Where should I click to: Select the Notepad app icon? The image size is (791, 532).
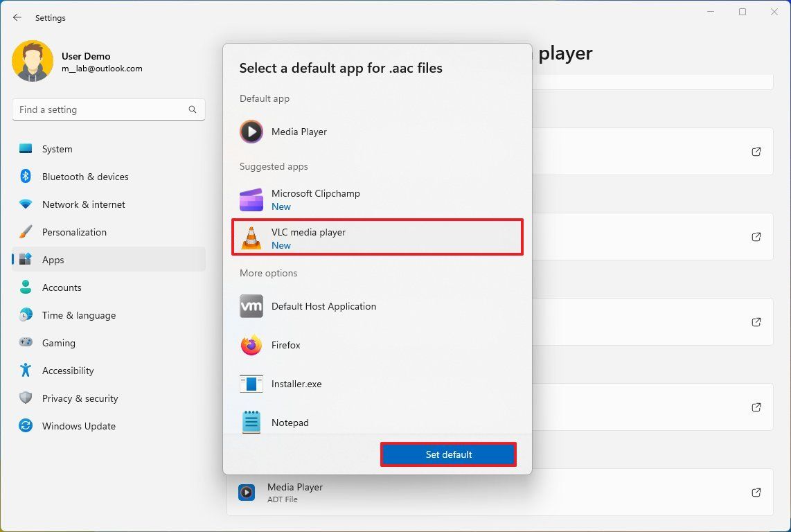tap(251, 423)
